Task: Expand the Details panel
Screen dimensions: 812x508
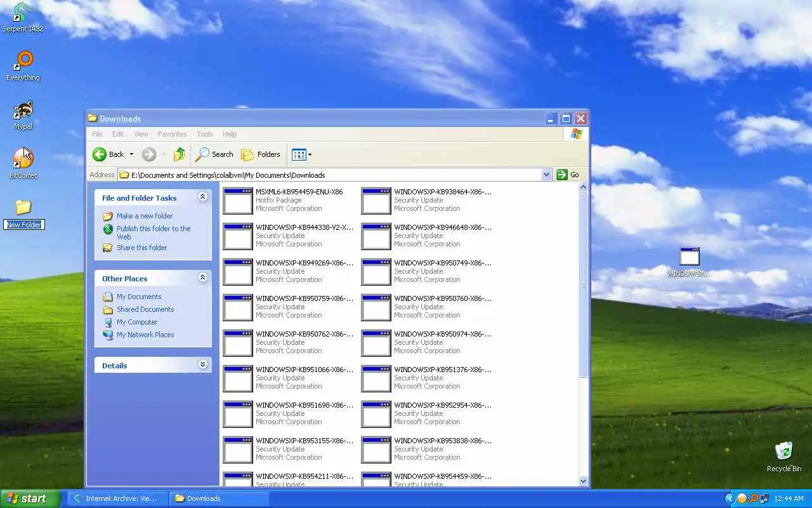Action: pyautogui.click(x=202, y=364)
